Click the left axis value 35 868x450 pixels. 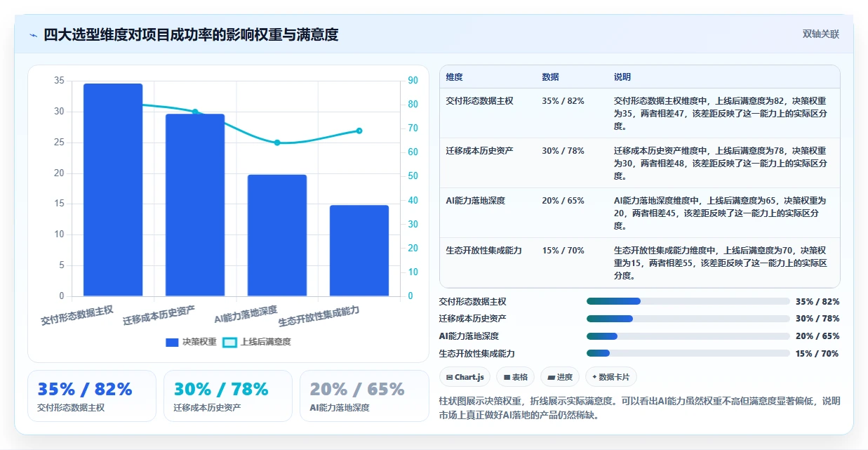(x=59, y=81)
